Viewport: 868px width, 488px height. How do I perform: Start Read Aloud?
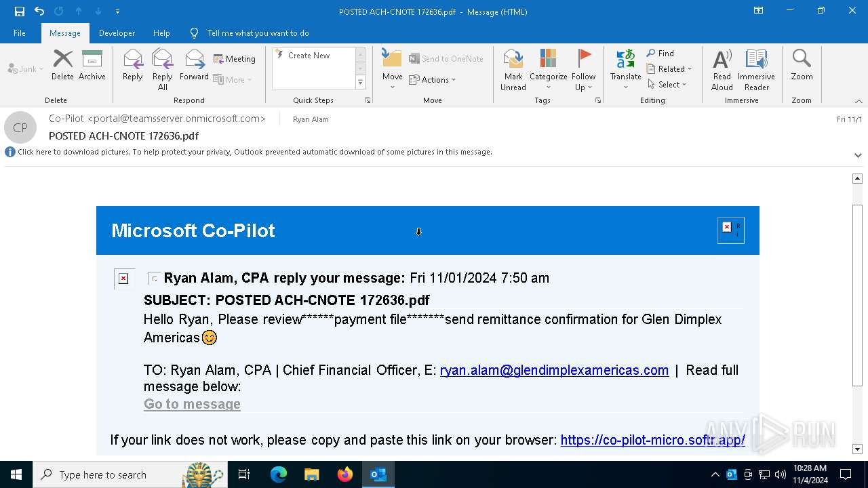722,70
